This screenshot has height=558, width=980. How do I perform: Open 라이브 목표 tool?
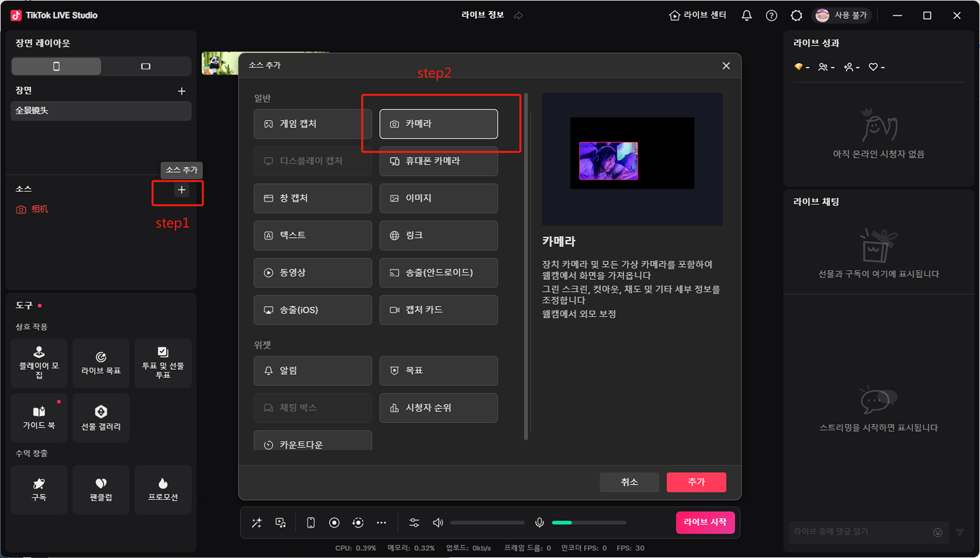point(101,363)
